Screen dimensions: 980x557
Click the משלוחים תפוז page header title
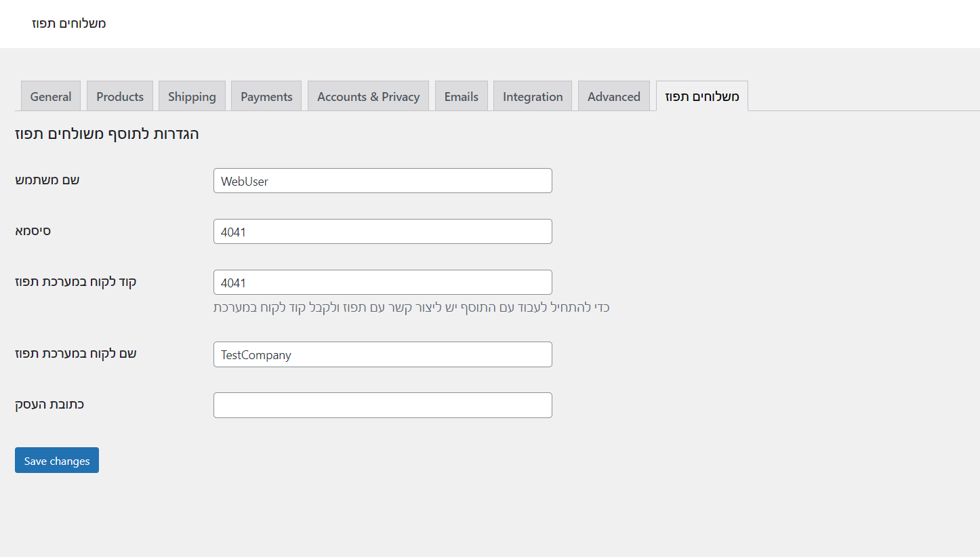pos(68,24)
